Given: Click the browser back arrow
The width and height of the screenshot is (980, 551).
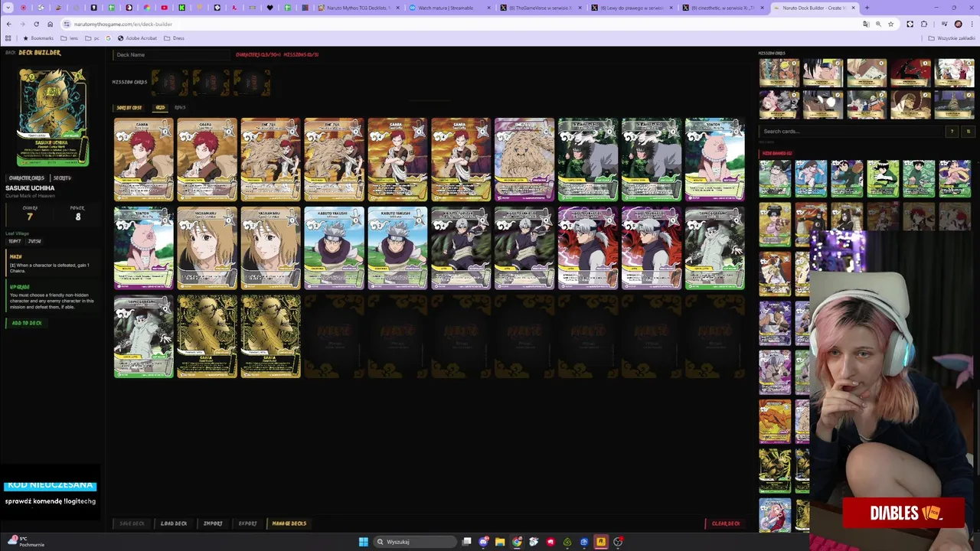Looking at the screenshot, I should point(8,24).
